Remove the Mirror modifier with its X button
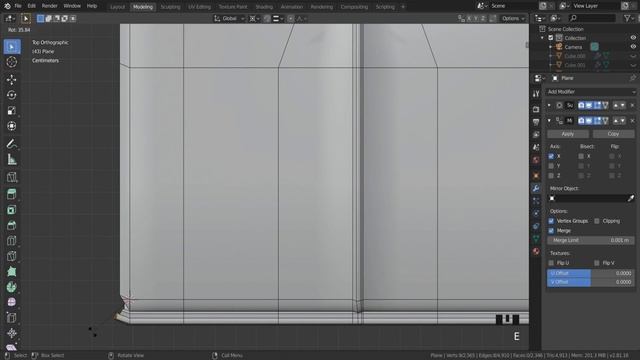 [632, 120]
